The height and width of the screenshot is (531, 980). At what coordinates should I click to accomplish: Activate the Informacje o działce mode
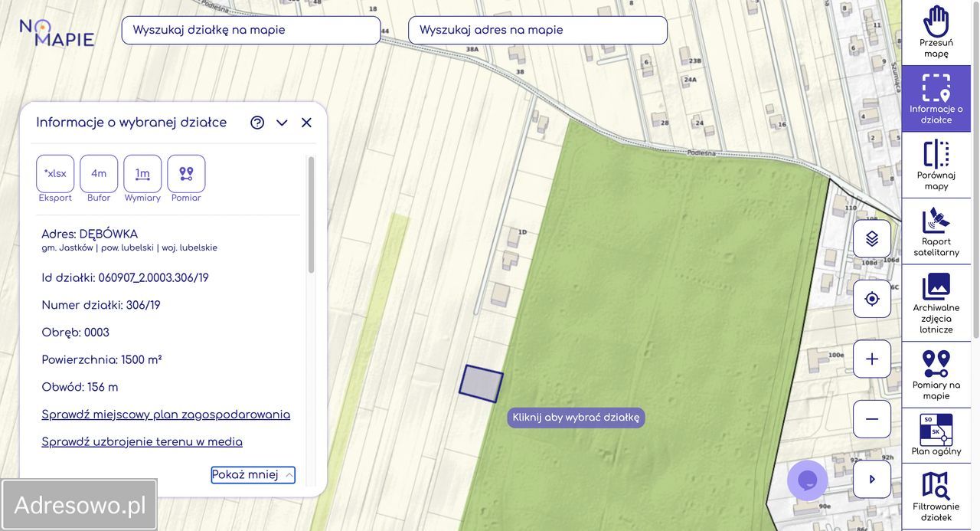[936, 98]
